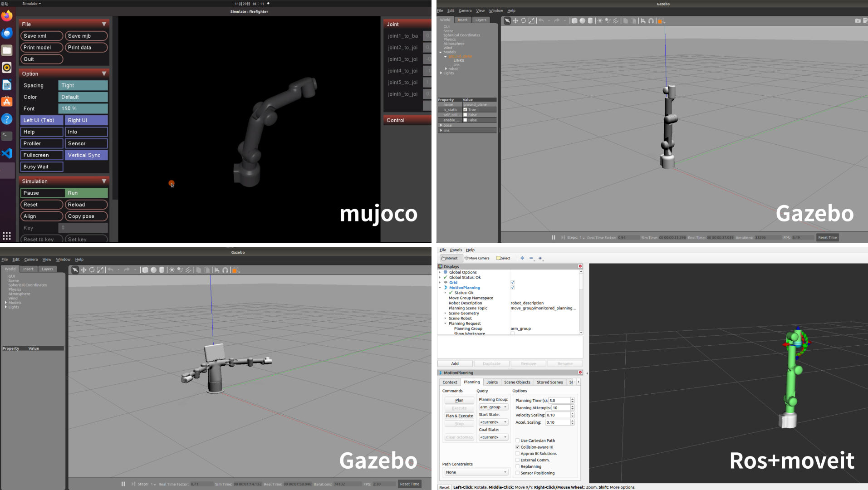Activate the Move Camera tool in RViz
Viewport: 868px width, 490px height.
coord(477,258)
